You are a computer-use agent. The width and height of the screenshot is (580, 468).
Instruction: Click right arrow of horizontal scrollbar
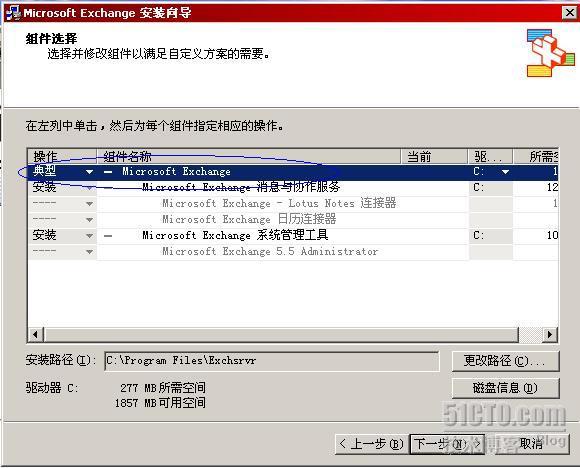click(550, 335)
